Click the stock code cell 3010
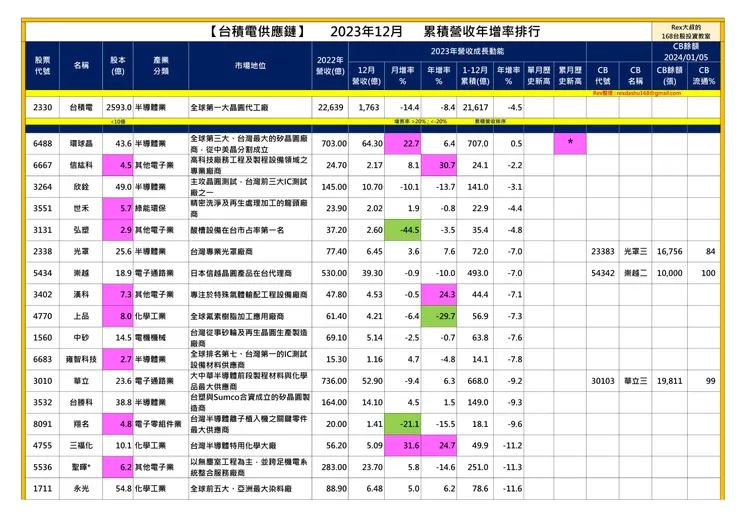 pyautogui.click(x=42, y=381)
